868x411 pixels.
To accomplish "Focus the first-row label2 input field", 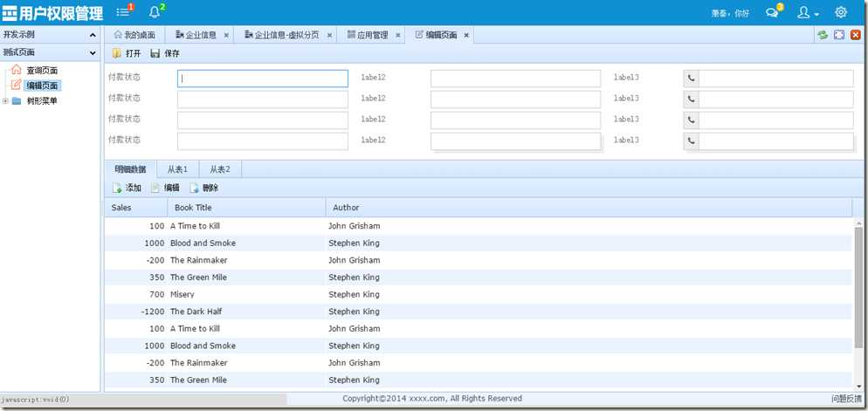I will pos(515,79).
